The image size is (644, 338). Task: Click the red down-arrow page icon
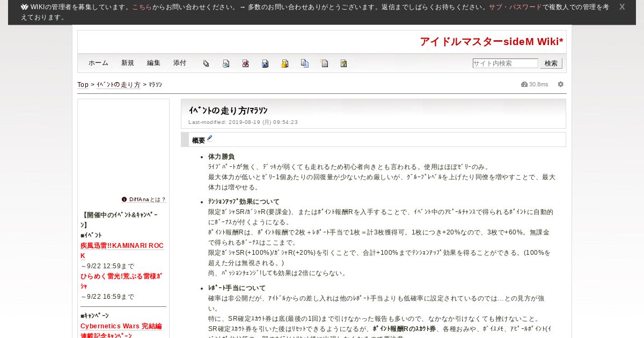pos(245,63)
